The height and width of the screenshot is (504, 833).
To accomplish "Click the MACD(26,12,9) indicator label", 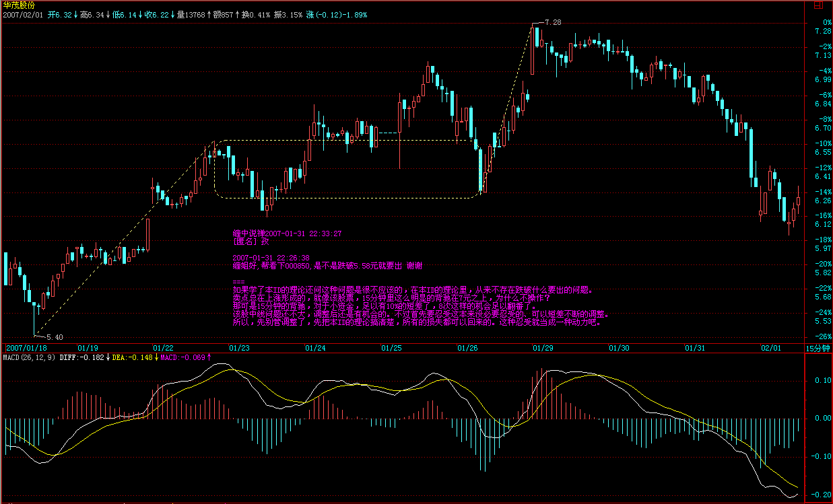I will pos(28,357).
